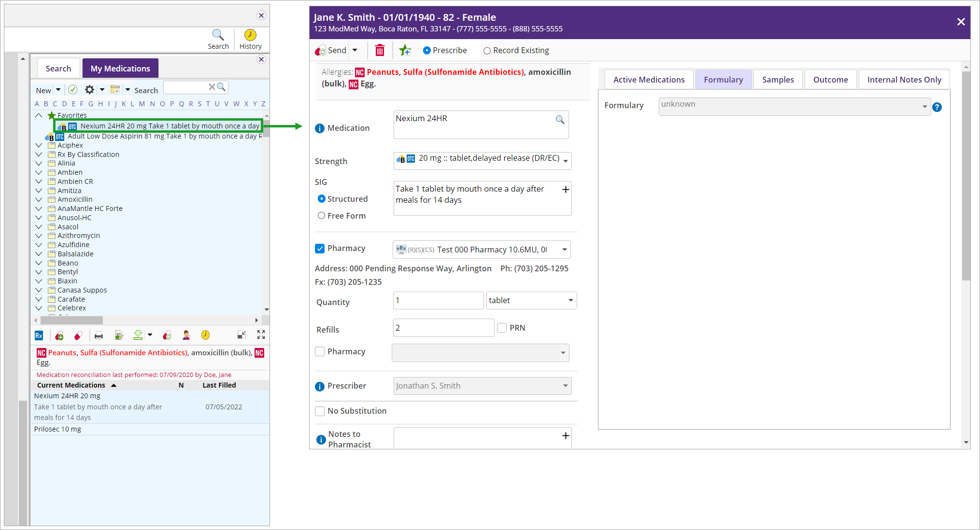Screen dimensions: 980x530
Task: Check the No Substitution checkbox
Action: 320,411
